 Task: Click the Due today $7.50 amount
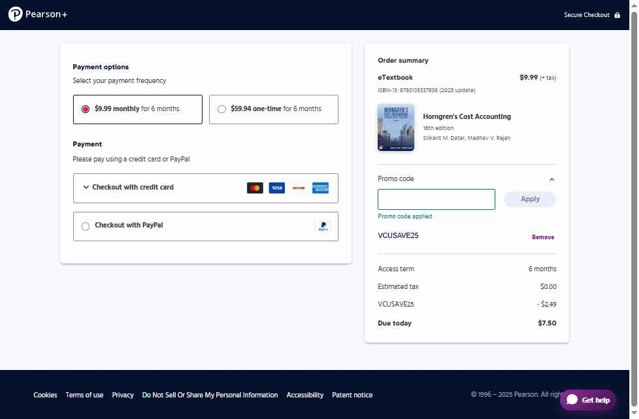pyautogui.click(x=547, y=323)
